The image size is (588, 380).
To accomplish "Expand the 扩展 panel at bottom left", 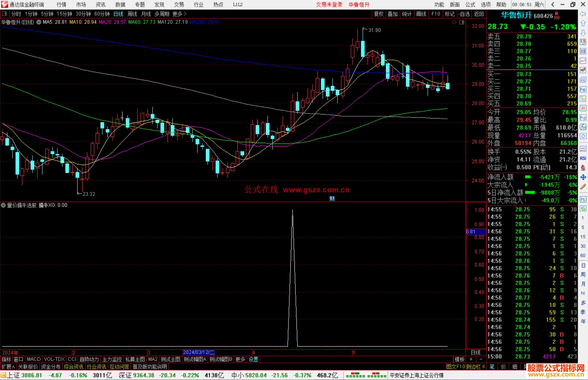I will 8,367.
